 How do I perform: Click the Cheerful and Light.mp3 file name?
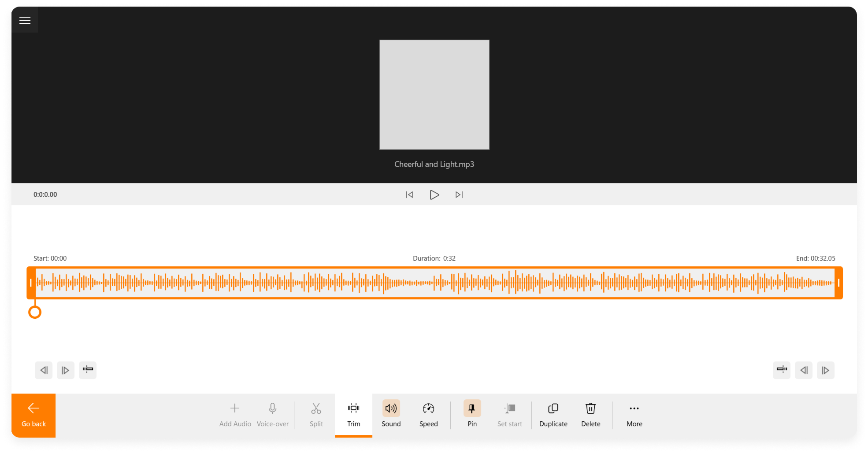coord(434,164)
